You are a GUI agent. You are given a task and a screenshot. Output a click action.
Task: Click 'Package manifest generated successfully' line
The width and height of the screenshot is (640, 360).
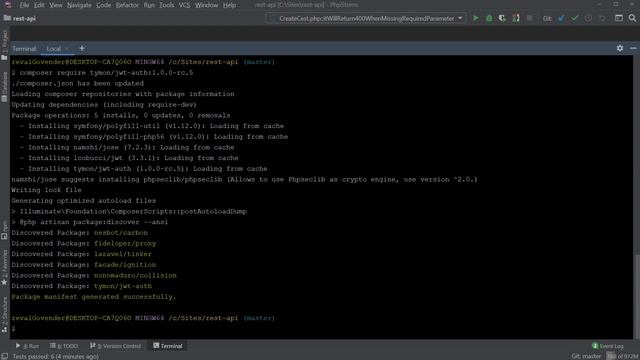pos(93,297)
